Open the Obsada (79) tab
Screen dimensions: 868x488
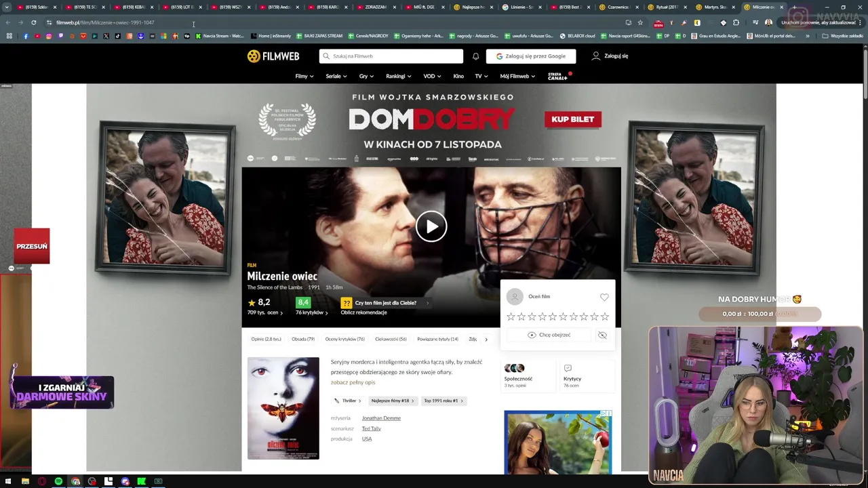pos(303,339)
